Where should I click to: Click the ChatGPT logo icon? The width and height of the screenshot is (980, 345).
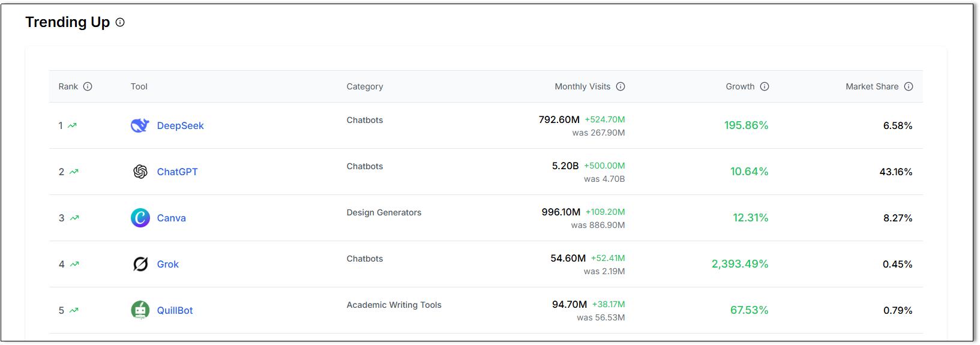click(x=140, y=172)
